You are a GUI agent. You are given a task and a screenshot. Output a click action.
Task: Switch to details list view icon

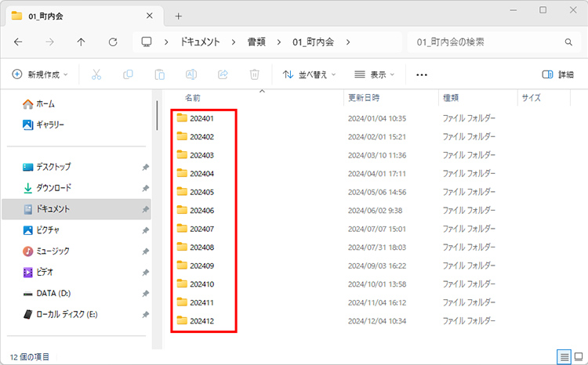[564, 356]
